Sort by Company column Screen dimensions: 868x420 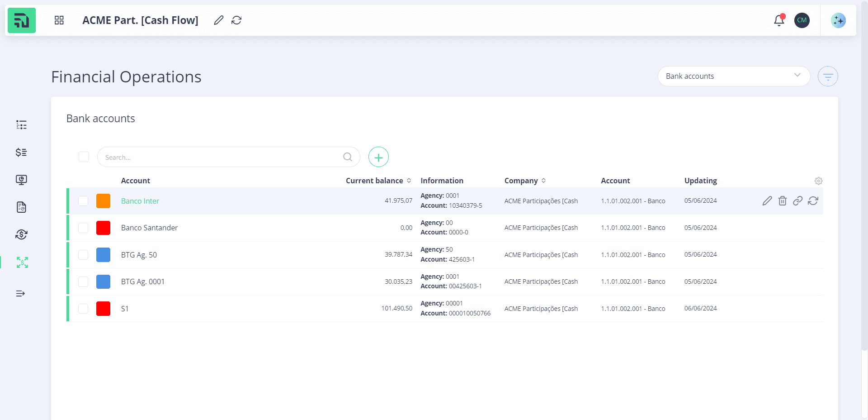[525, 181]
